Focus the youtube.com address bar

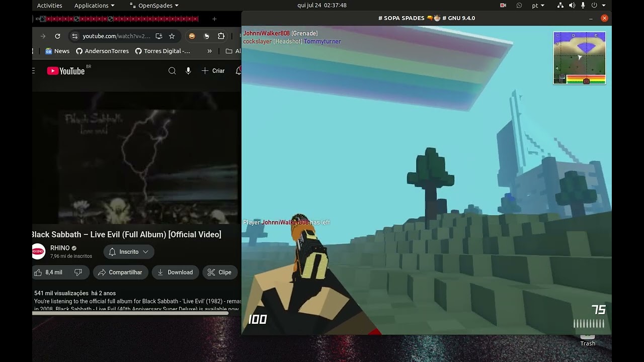pyautogui.click(x=117, y=36)
